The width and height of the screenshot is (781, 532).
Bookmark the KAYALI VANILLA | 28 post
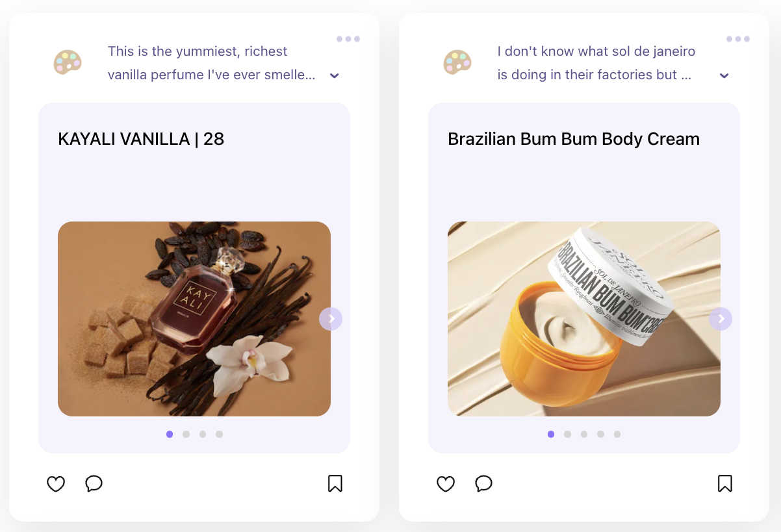tap(335, 483)
